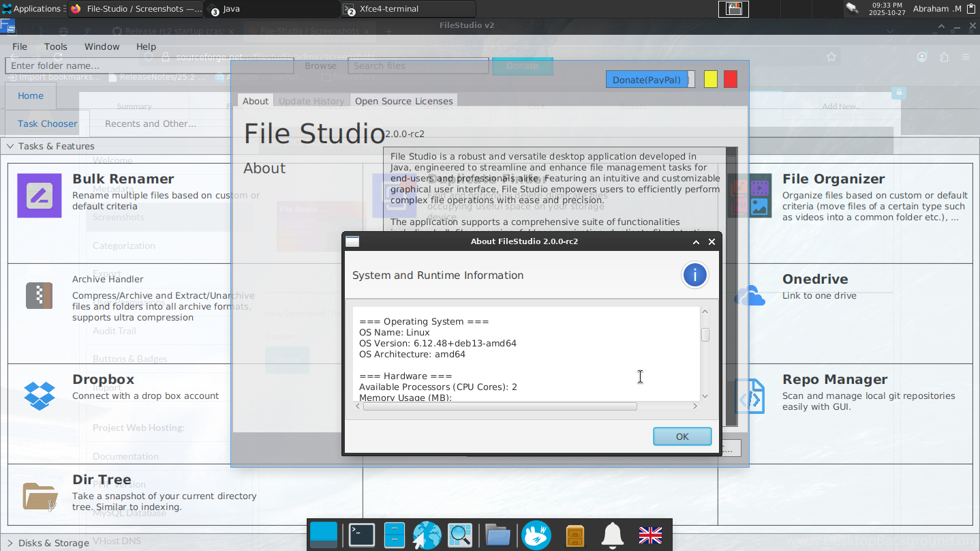Click the horizontal scrollbar in the system info box
The image size is (980, 551).
click(500, 406)
